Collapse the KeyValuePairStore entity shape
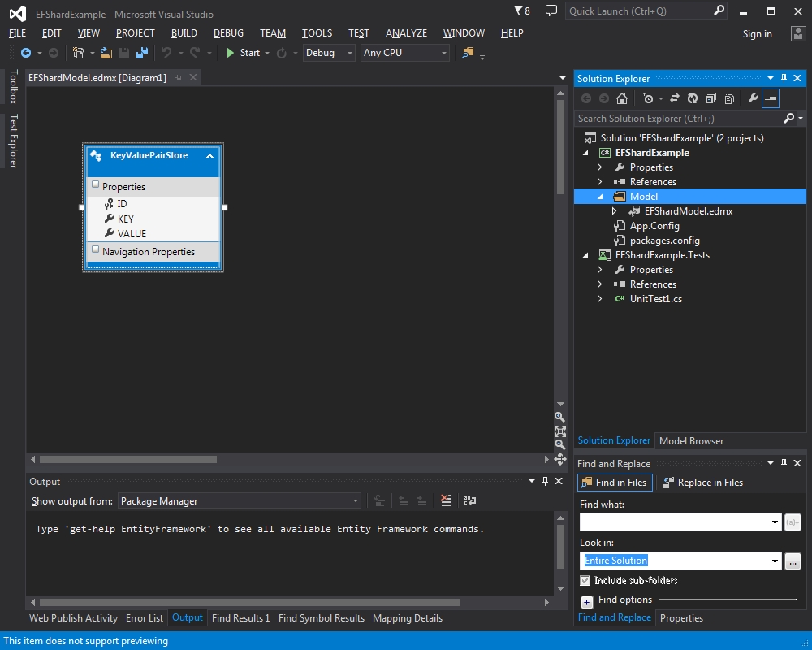812x650 pixels. click(x=209, y=156)
